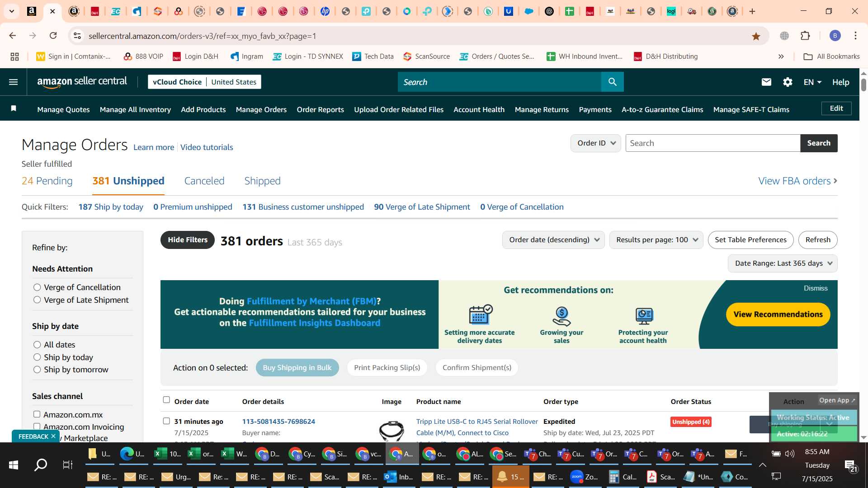The height and width of the screenshot is (488, 868).
Task: Open Windows taskbar search
Action: pos(41,465)
